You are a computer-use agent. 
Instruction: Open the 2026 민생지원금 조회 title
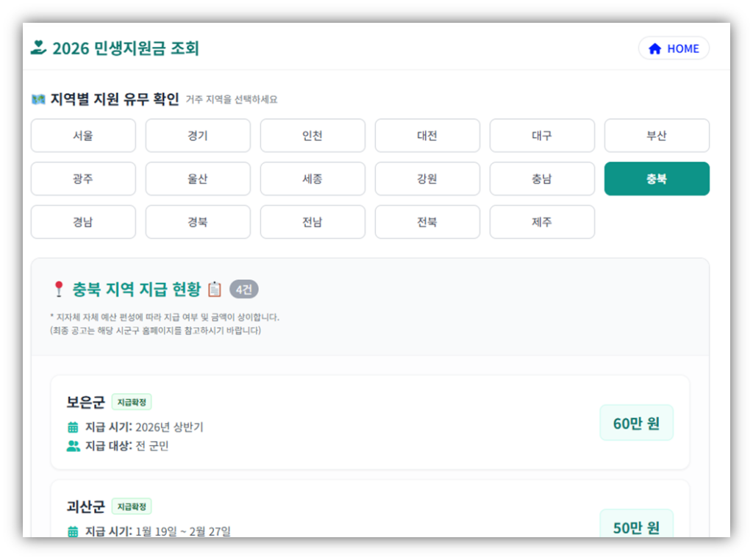[x=126, y=49]
